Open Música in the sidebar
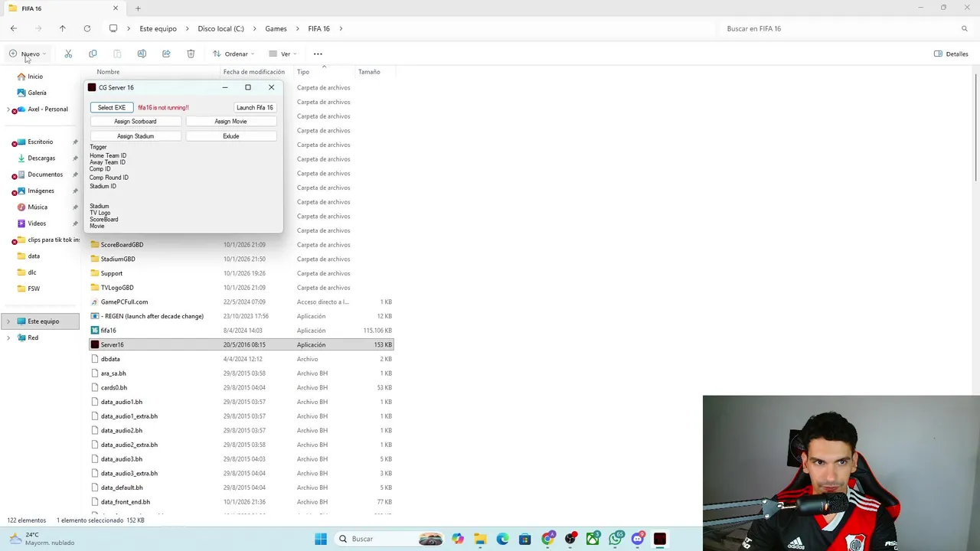The image size is (980, 551). [38, 207]
